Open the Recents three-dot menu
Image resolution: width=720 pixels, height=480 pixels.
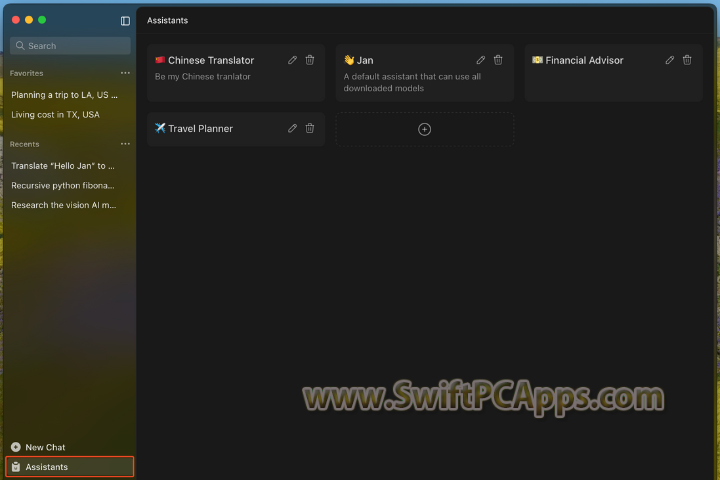tap(125, 144)
